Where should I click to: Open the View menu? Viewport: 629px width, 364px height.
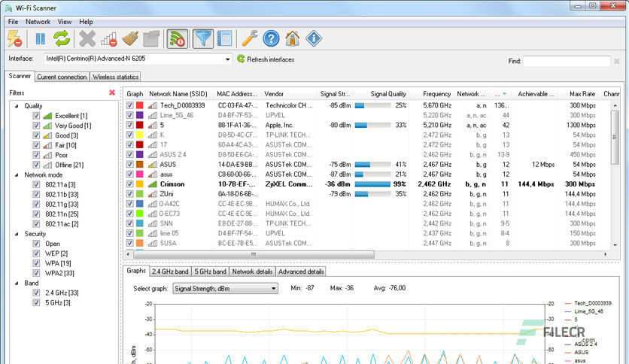click(65, 22)
